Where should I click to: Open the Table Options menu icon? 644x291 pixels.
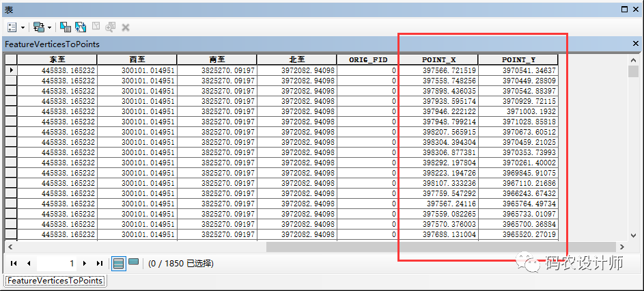click(x=12, y=27)
